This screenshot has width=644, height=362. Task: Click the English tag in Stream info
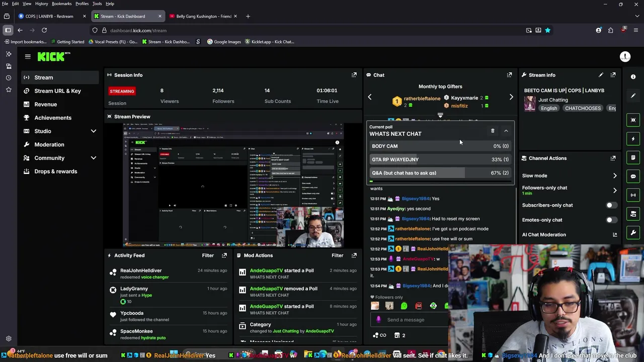pyautogui.click(x=549, y=108)
